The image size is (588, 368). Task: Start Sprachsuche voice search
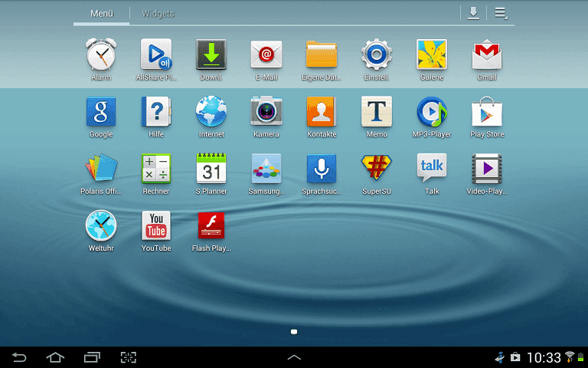[322, 168]
